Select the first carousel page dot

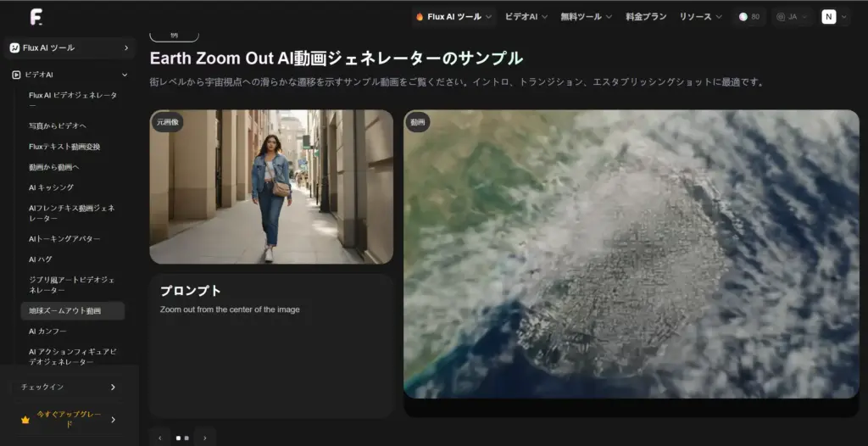point(178,438)
